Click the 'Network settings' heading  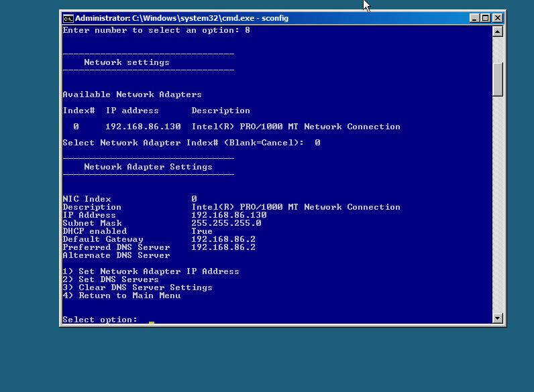click(127, 62)
